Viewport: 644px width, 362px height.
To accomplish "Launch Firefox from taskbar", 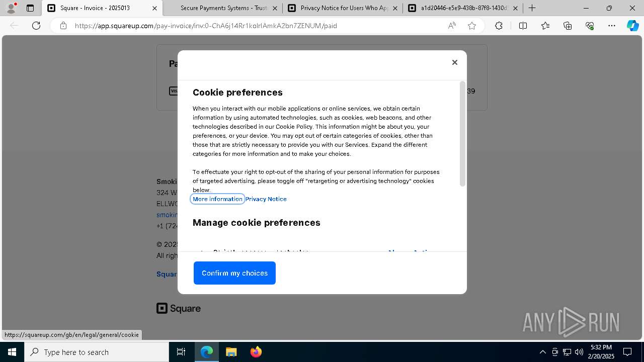I will pos(256,352).
